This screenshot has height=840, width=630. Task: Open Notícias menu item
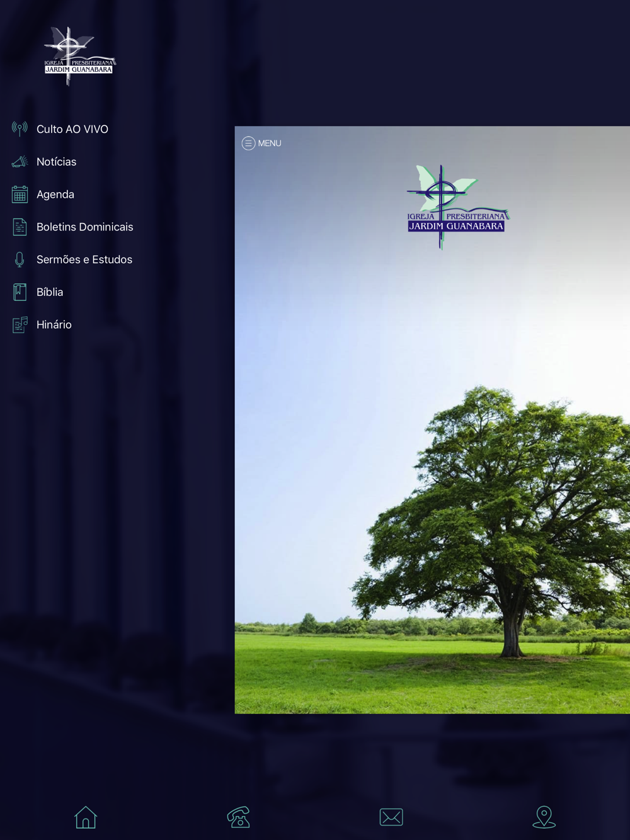57,162
